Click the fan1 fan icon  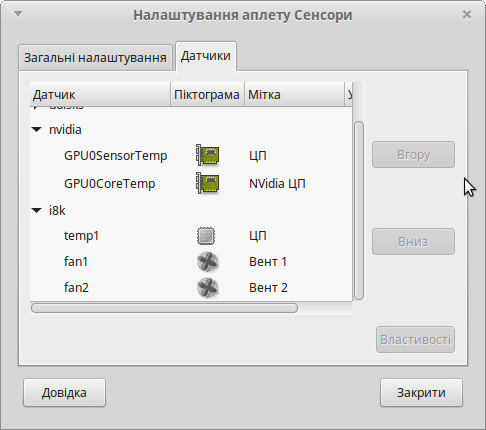pos(207,262)
